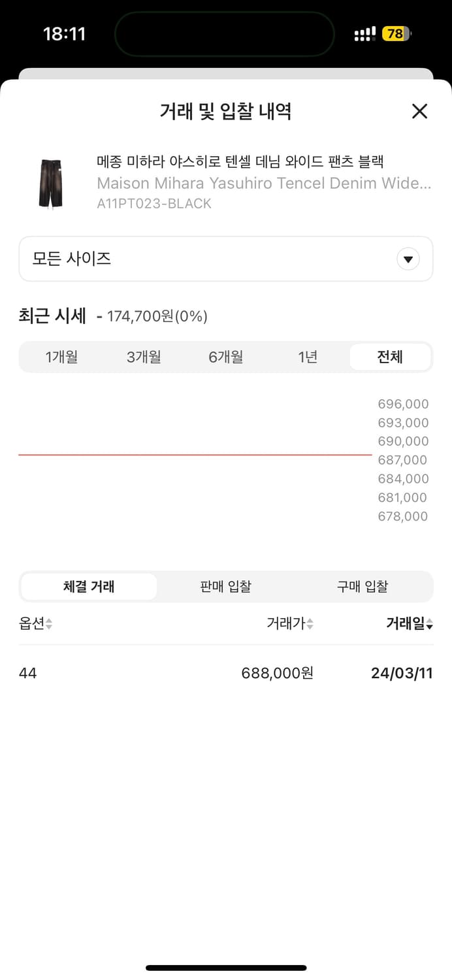Image resolution: width=452 pixels, height=980 pixels.
Task: Tap the sort arrows next to 거래가
Action: pyautogui.click(x=311, y=623)
